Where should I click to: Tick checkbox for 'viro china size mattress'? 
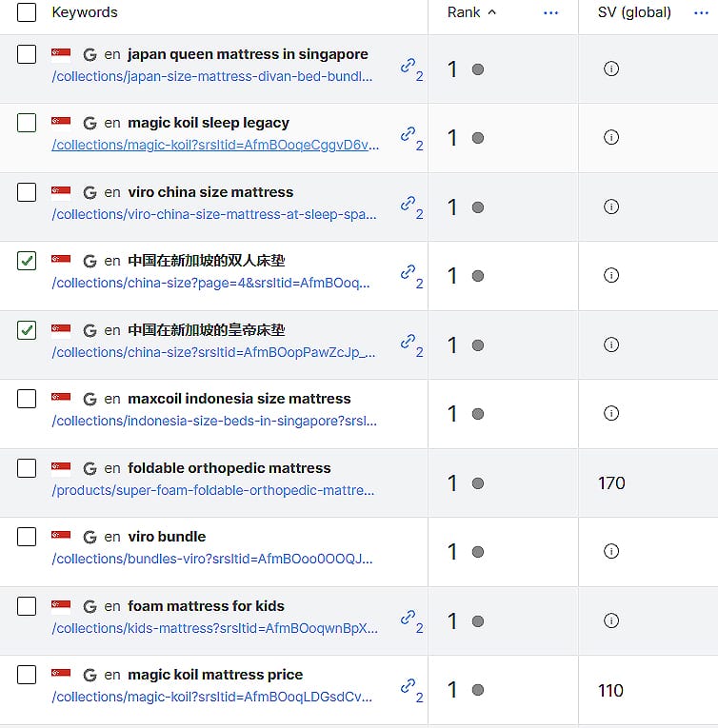[27, 192]
